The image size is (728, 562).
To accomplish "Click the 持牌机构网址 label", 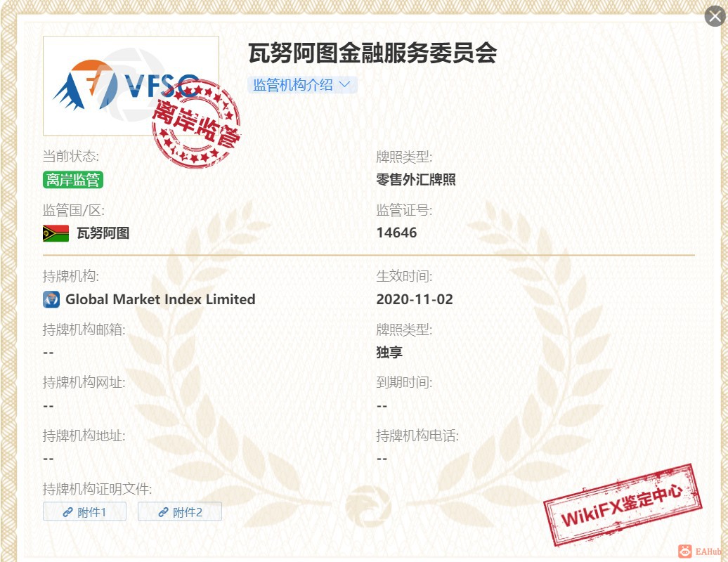I will [84, 382].
